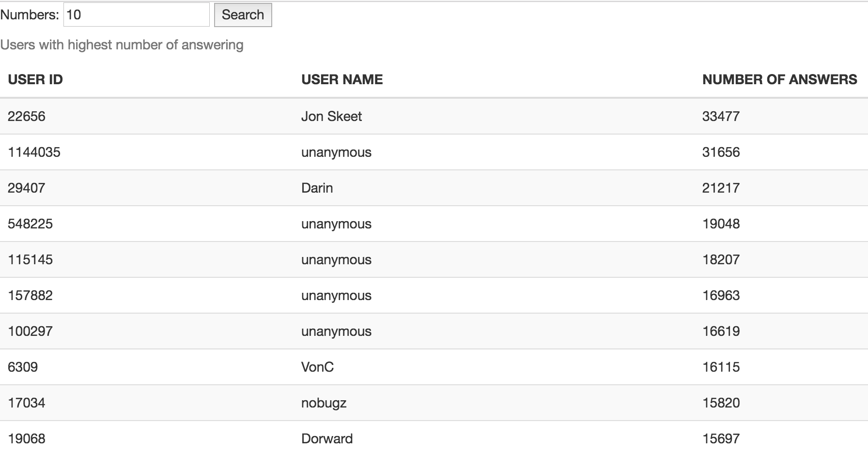This screenshot has height=453, width=868.
Task: Select the Jon Skeet user name cell
Action: click(332, 116)
